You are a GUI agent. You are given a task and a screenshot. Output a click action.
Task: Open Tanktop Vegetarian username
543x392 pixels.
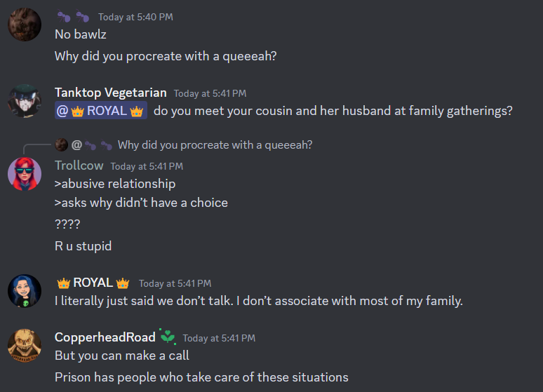tap(110, 93)
